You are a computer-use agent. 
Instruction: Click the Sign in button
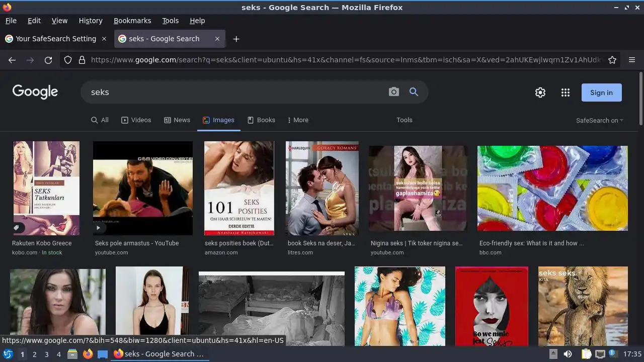click(602, 93)
